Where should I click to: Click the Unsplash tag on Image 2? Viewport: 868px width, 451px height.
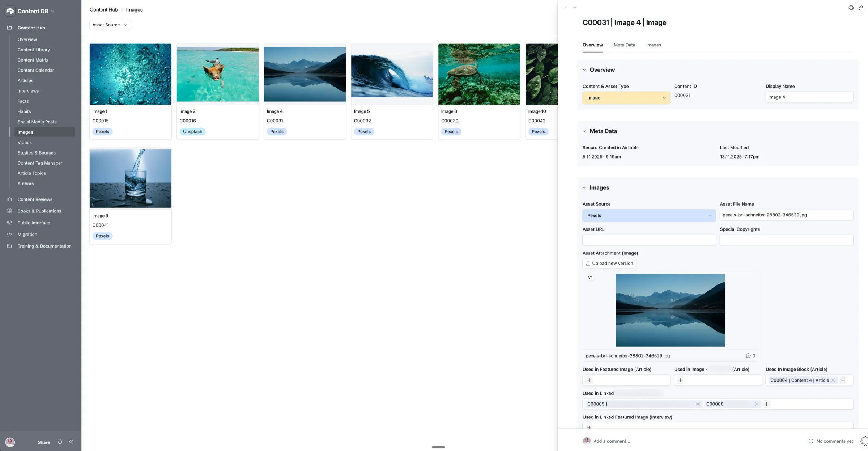click(192, 132)
